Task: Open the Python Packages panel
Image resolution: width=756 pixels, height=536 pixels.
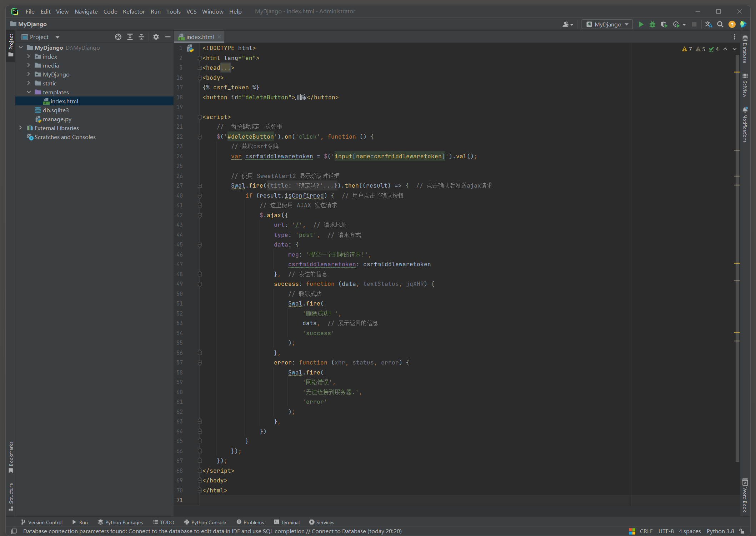Action: click(120, 522)
